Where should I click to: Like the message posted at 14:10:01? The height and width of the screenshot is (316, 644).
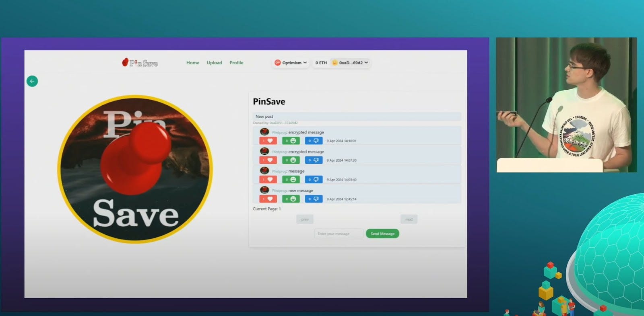click(268, 141)
